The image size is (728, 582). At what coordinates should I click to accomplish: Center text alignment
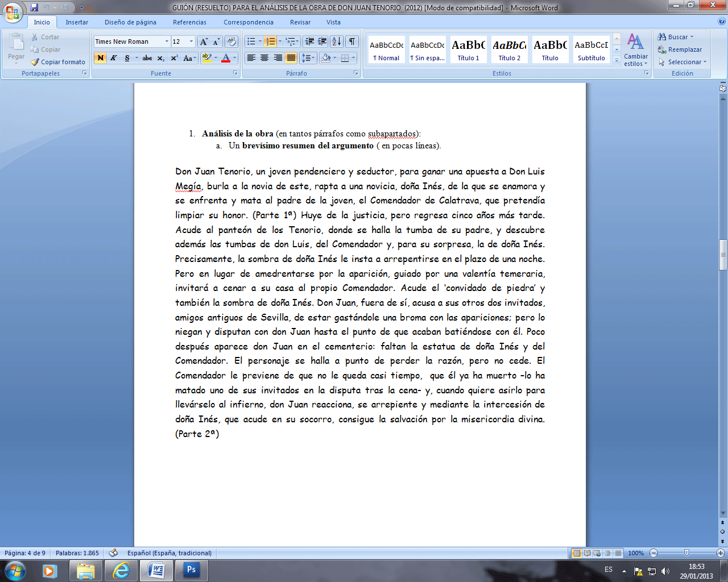click(x=264, y=58)
